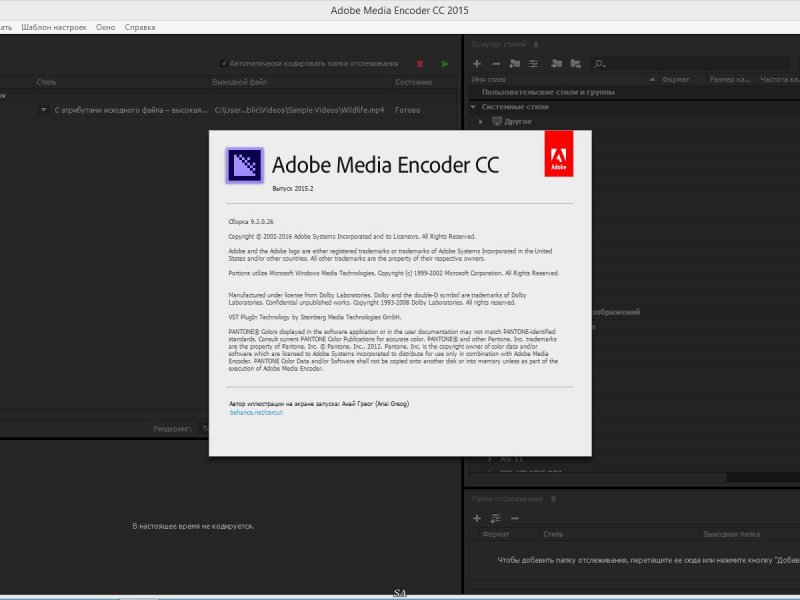Click the Браузер стилей panel title
The image size is (800, 600).
pos(499,44)
